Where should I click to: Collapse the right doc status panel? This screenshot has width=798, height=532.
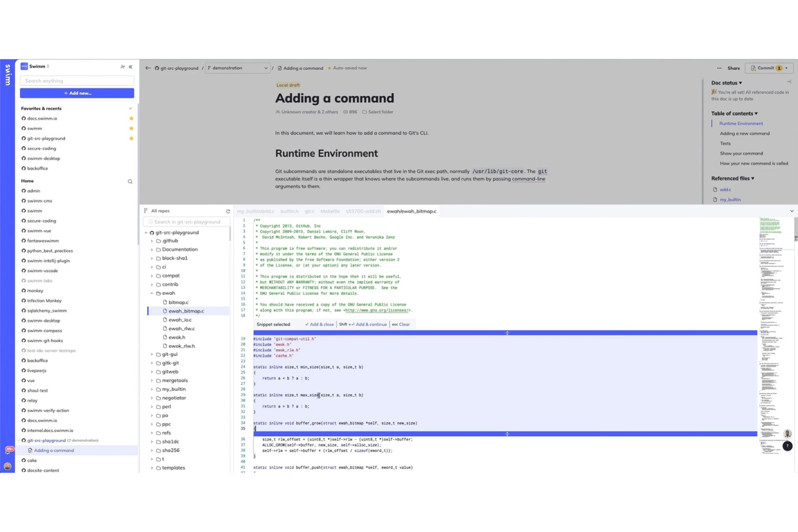click(x=788, y=82)
